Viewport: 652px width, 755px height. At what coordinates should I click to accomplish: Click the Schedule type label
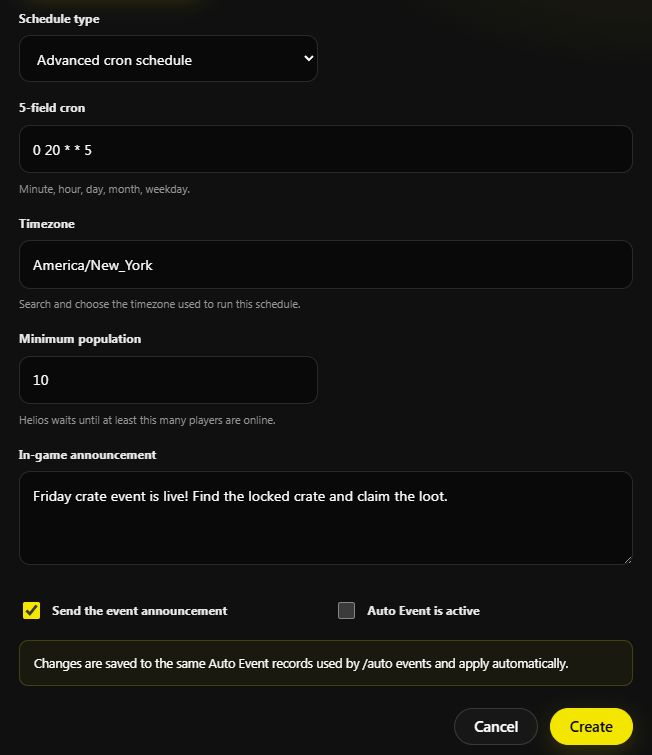(59, 19)
